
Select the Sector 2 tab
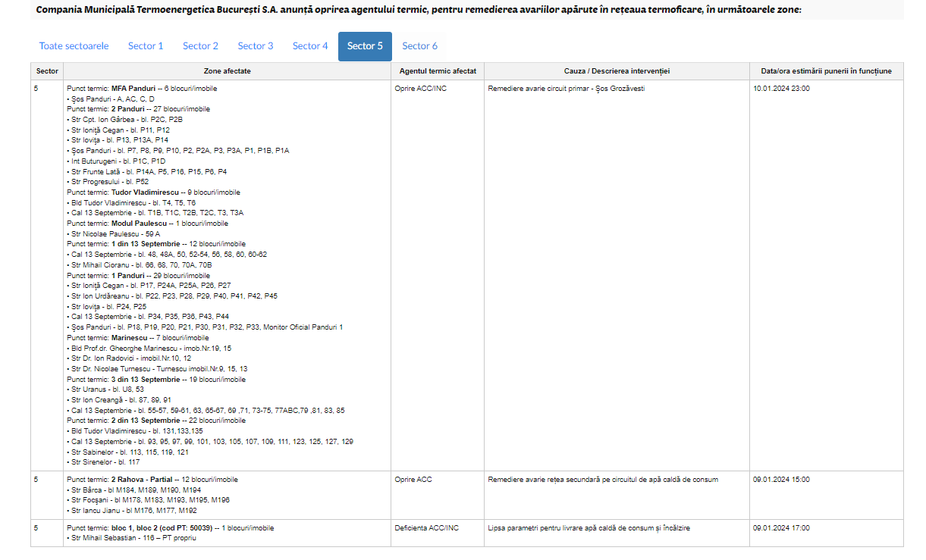tap(200, 46)
